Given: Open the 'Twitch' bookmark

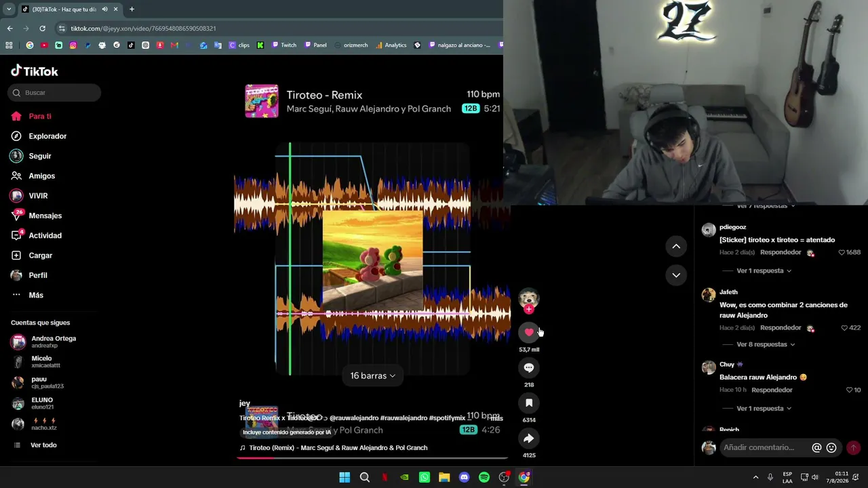Looking at the screenshot, I should pos(284,45).
